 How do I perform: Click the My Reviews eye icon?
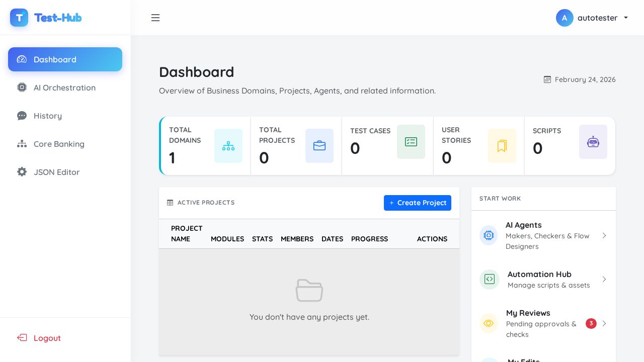click(488, 323)
